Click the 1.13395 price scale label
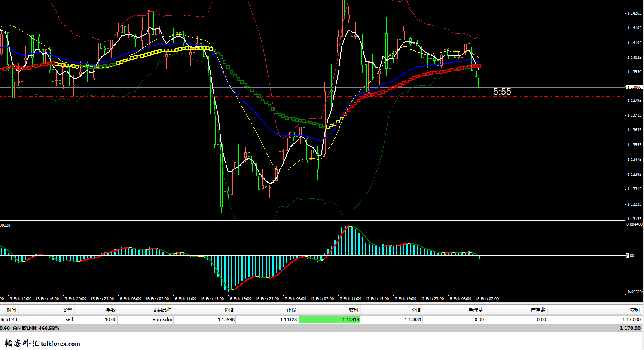Image resolution: width=644 pixels, height=350 pixels. tap(634, 175)
